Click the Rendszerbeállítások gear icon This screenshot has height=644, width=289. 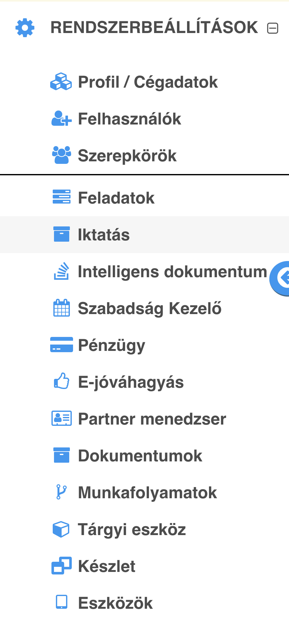[24, 27]
